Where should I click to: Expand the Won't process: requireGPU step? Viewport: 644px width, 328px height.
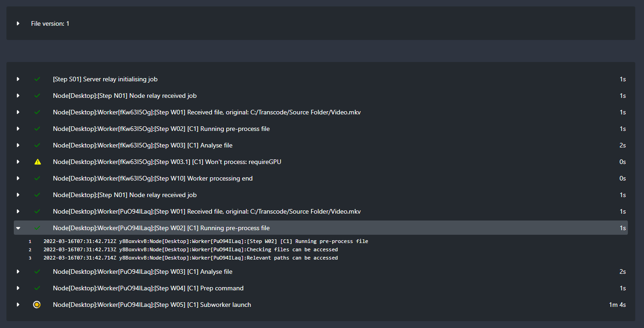18,162
